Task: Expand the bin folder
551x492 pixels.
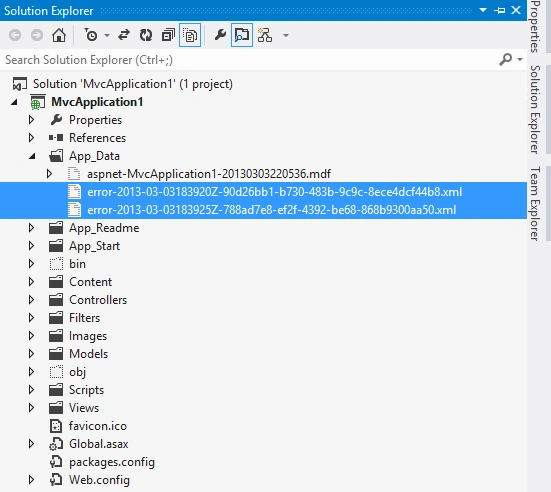Action: coord(31,264)
